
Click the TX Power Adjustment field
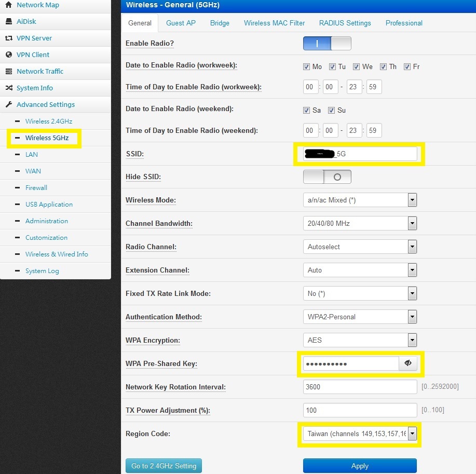click(x=360, y=410)
